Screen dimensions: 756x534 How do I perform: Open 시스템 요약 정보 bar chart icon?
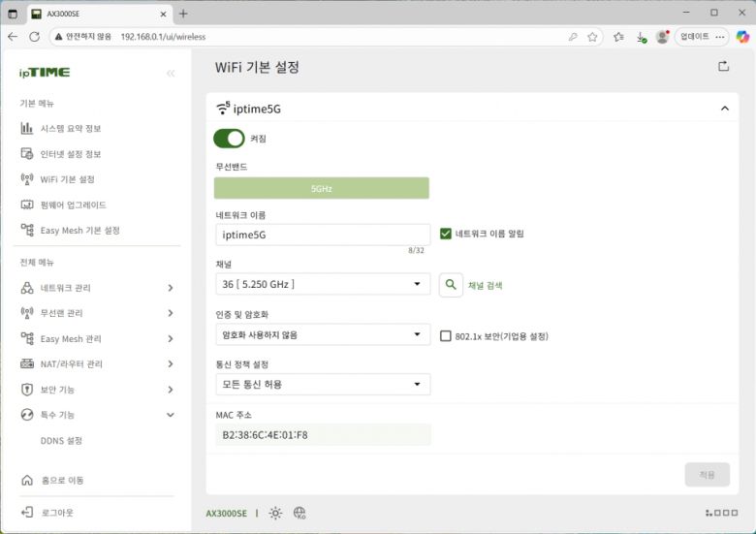coord(27,128)
